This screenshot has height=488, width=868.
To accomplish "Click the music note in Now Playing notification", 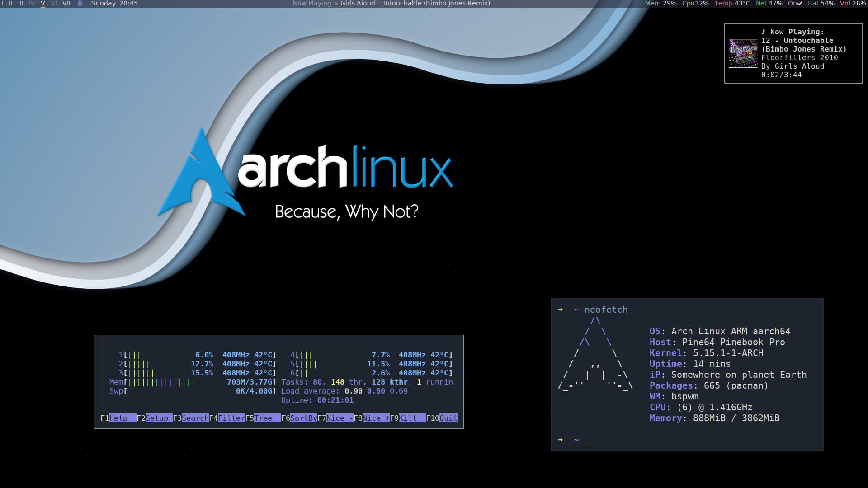I will click(x=764, y=32).
